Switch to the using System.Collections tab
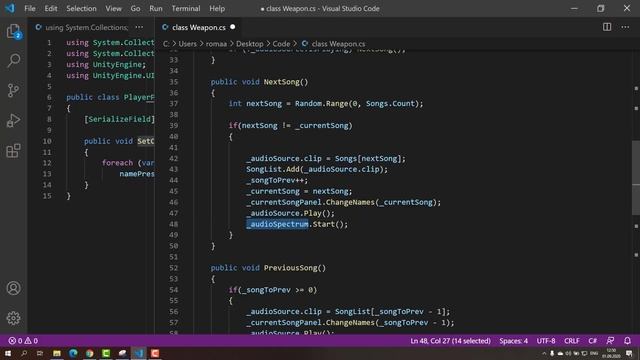Screen dimensions: 640x360 (87, 27)
